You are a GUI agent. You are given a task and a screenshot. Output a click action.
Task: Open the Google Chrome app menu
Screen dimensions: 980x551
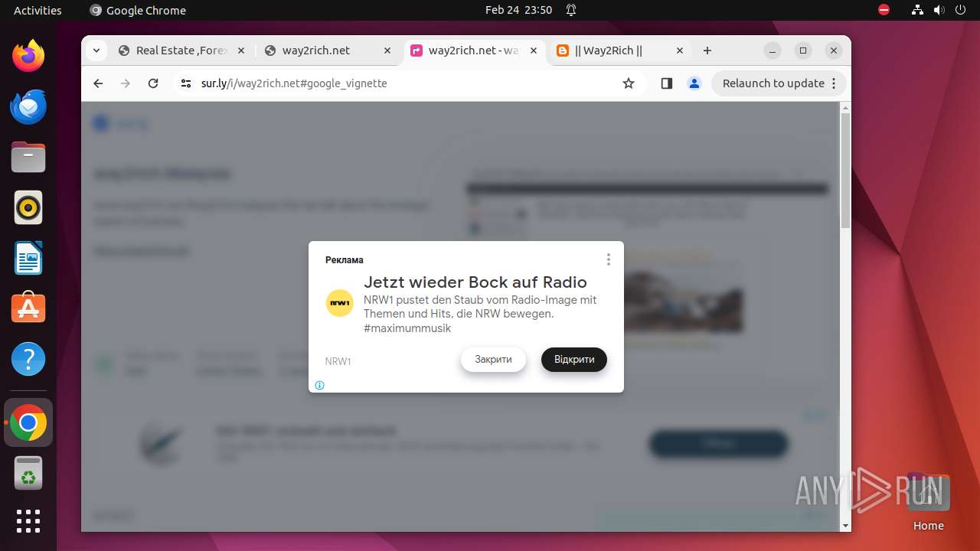pyautogui.click(x=138, y=10)
